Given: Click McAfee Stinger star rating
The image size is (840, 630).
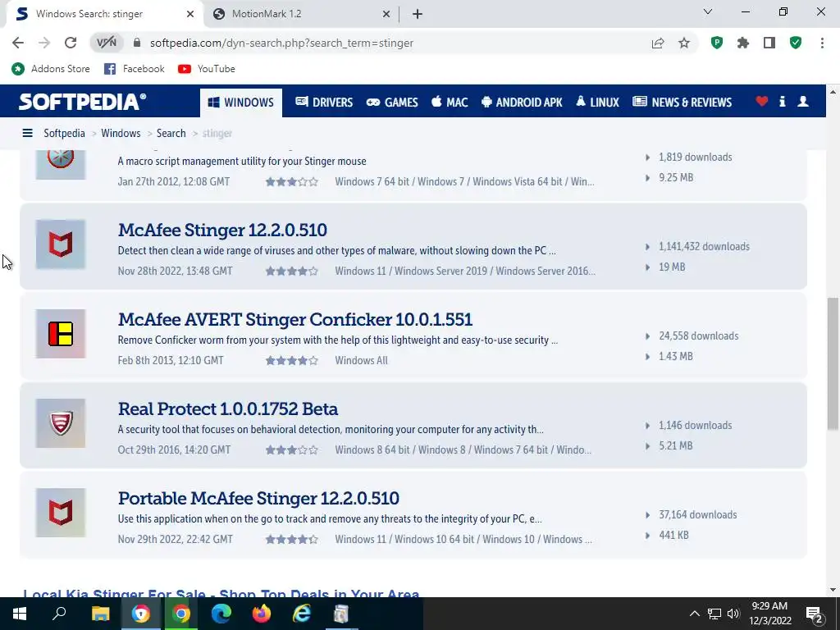Looking at the screenshot, I should (292, 271).
